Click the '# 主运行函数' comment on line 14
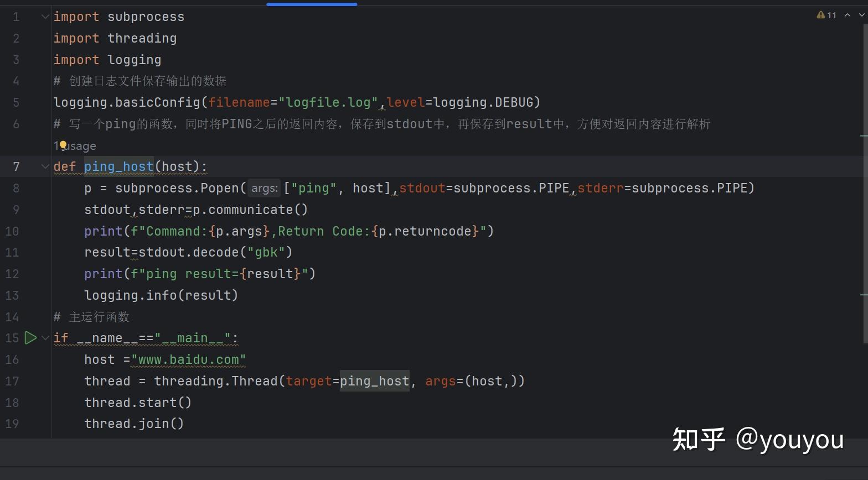Viewport: 868px width, 480px height. pos(91,317)
